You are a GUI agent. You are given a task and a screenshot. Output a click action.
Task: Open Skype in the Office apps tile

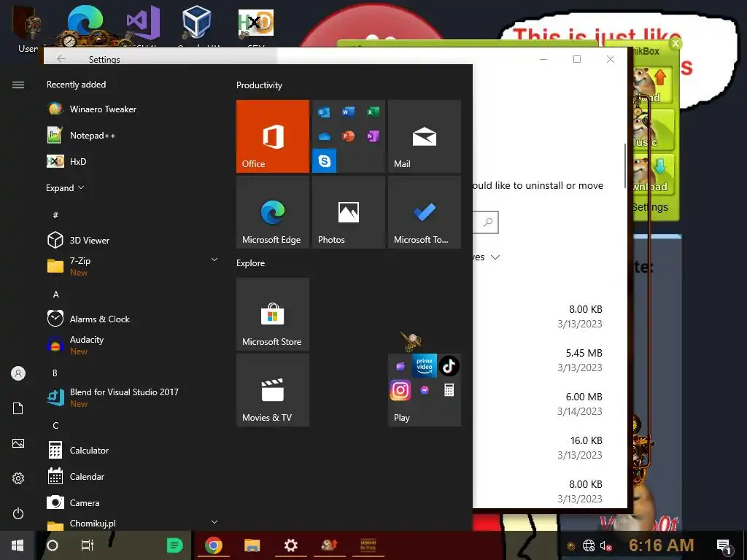[325, 161]
